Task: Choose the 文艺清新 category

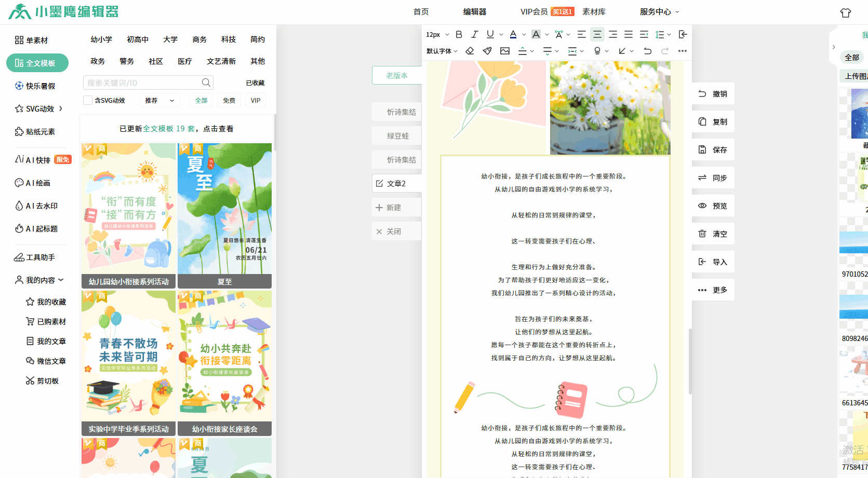Action: coord(221,61)
